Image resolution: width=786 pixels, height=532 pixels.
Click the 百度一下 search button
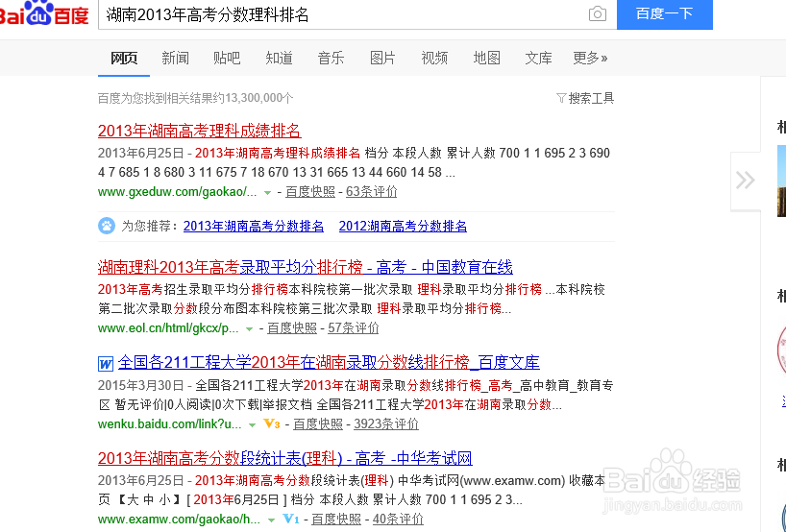tap(664, 14)
